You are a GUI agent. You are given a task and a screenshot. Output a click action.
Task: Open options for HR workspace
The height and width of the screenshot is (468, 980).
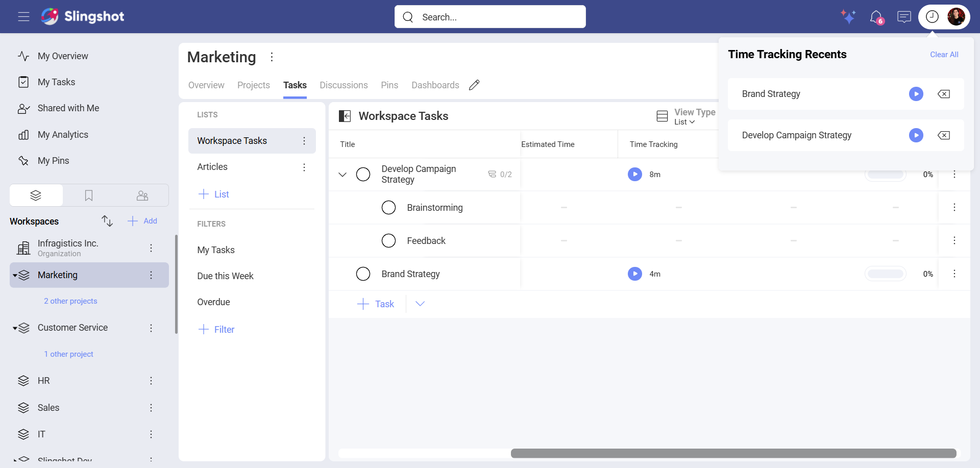(x=151, y=381)
